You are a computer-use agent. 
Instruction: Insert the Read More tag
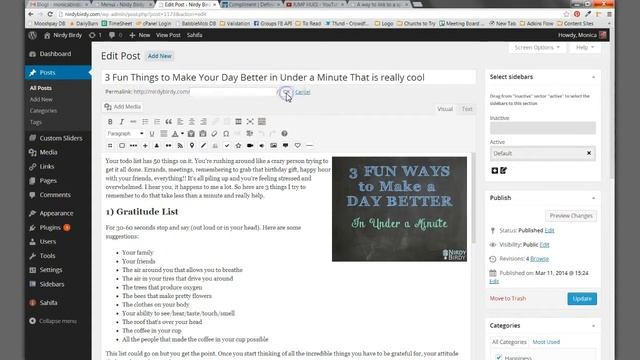[x=238, y=122]
